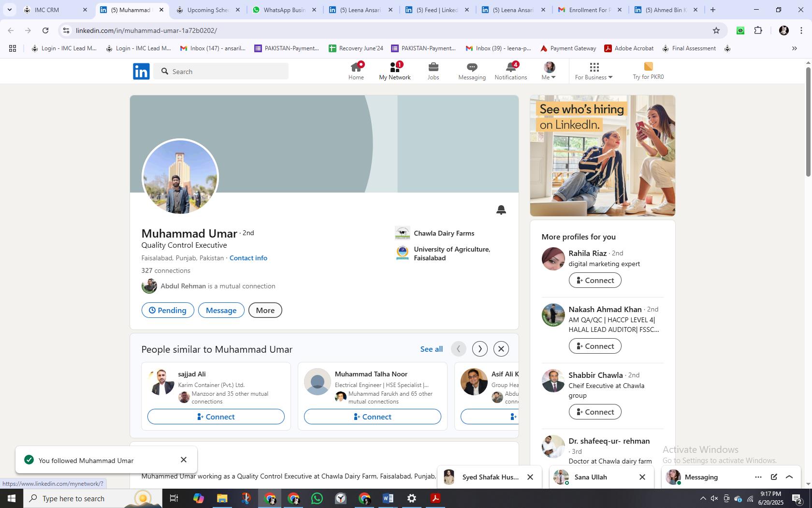Screen dimensions: 812x508
Task: Expand the Me profile menu
Action: 549,71
